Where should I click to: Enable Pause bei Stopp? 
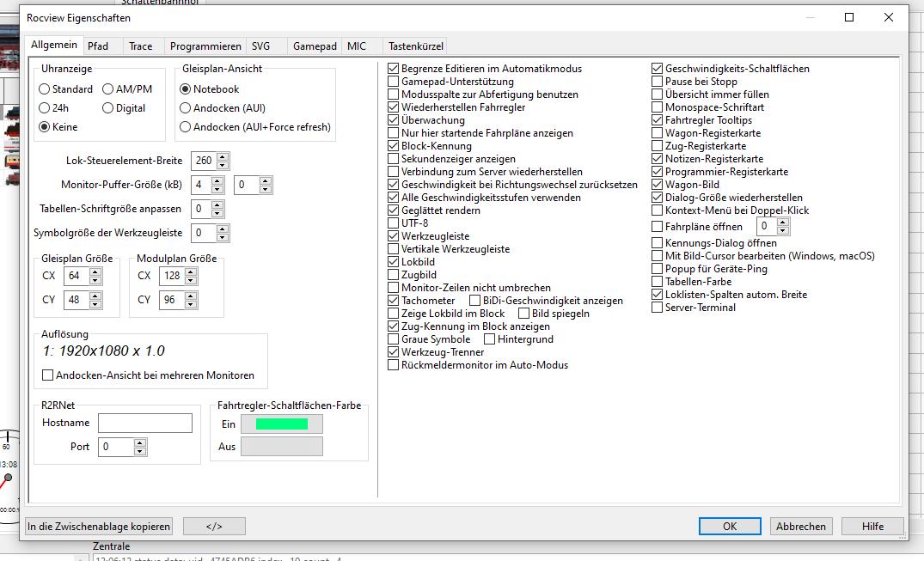[658, 82]
